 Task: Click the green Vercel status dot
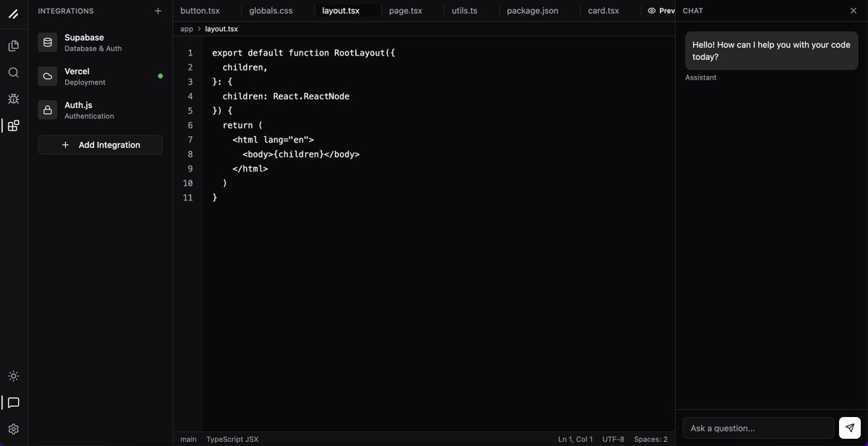[161, 76]
